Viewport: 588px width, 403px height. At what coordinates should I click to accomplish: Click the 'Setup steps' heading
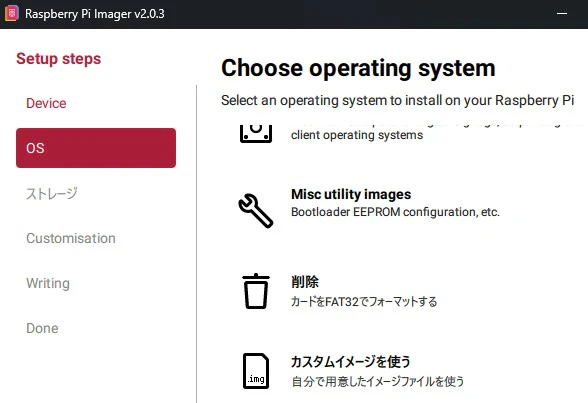click(x=58, y=59)
